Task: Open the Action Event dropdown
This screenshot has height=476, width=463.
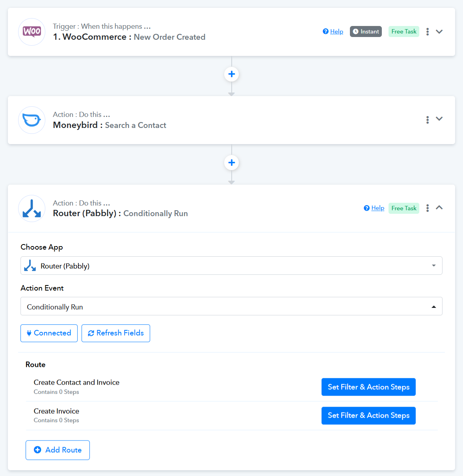Action: [x=231, y=306]
